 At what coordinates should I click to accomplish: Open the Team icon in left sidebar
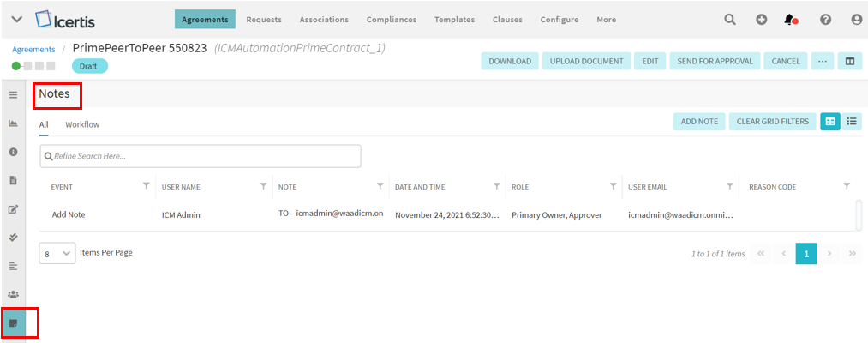(x=13, y=294)
